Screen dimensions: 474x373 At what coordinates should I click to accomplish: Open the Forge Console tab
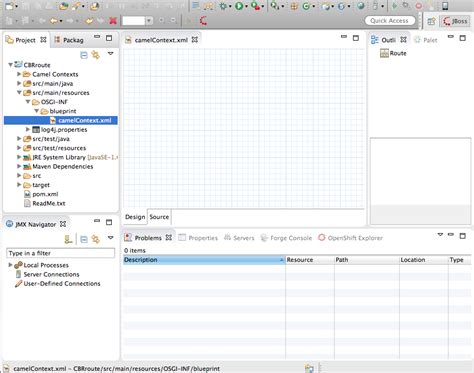point(286,238)
